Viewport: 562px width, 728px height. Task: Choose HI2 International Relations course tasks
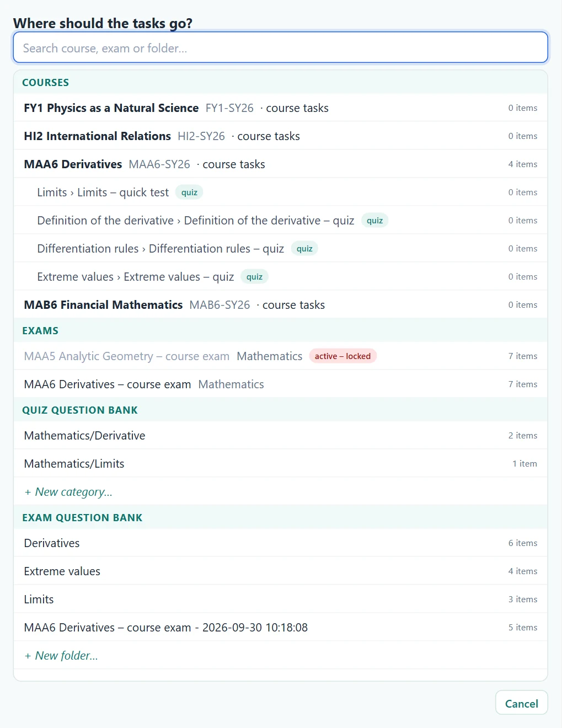[280, 136]
